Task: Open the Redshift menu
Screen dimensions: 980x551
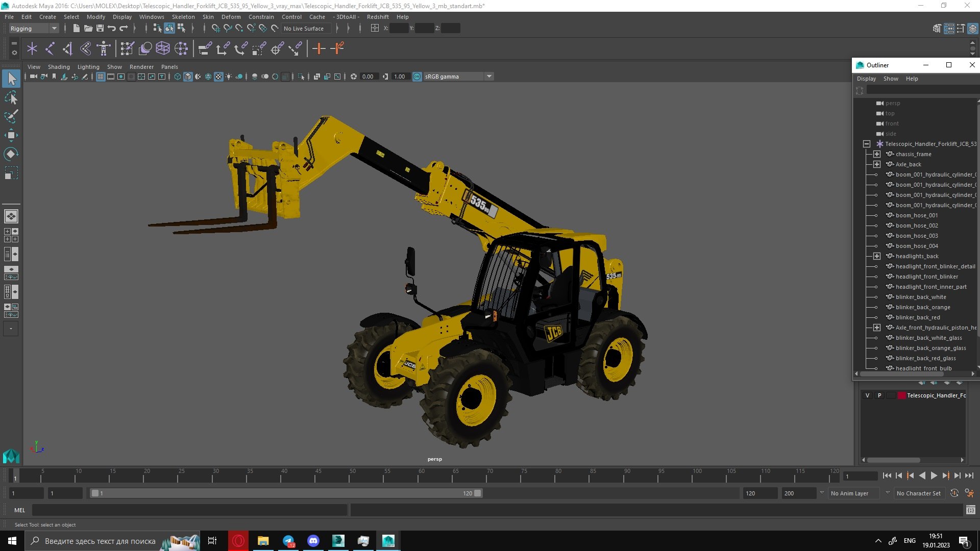Action: 378,17
